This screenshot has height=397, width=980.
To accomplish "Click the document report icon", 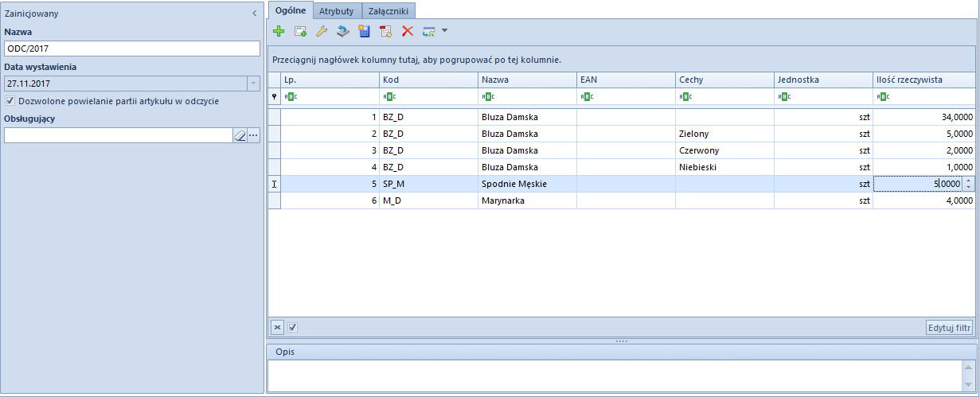I will [386, 31].
